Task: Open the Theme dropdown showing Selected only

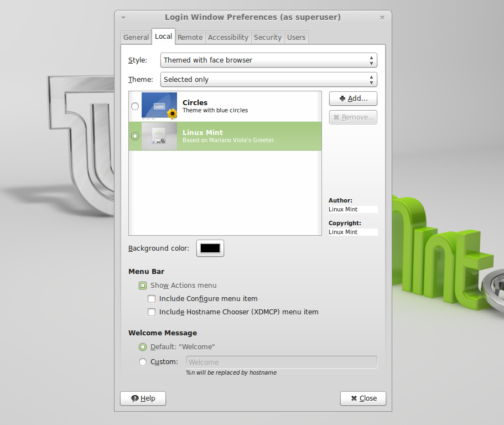Action: click(x=269, y=79)
